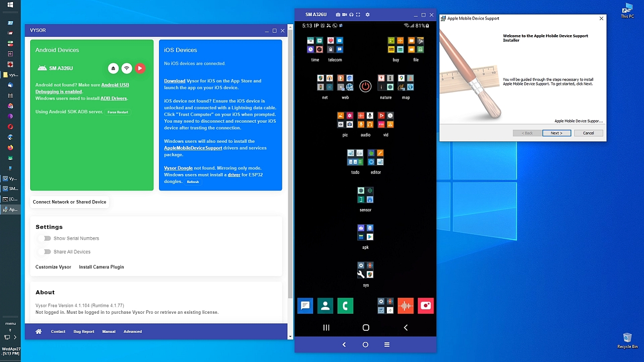Screen dimensions: 644x362
Task: Click the Home icon in the Vysor footer
Action: point(39,332)
